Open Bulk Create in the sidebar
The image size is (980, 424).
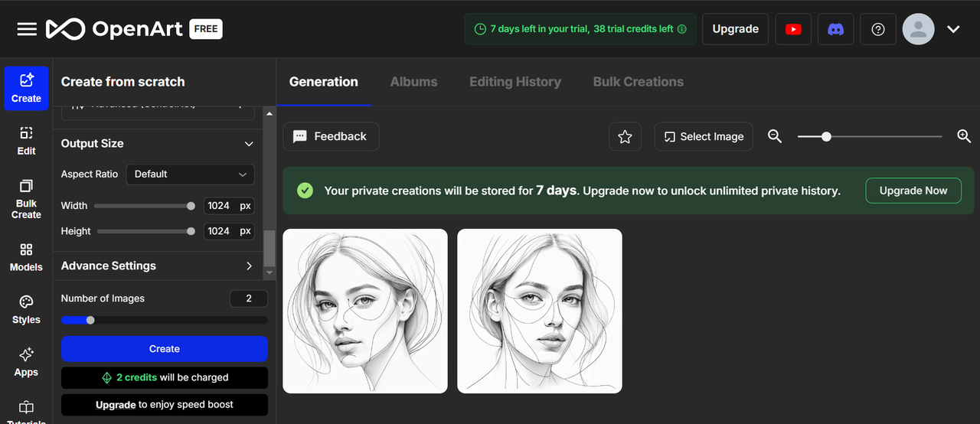[x=26, y=198]
